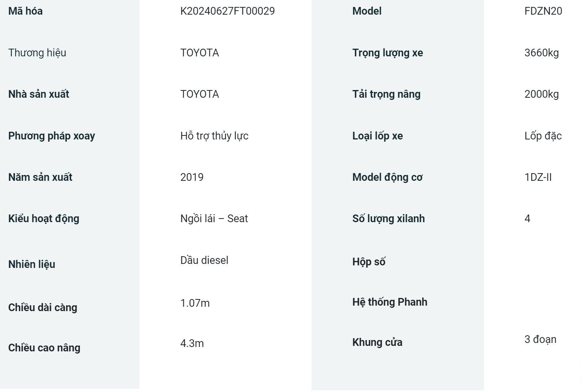Screen dimensions: 582x392
Task: Click the 1DZ-II engine model
Action: (x=538, y=177)
